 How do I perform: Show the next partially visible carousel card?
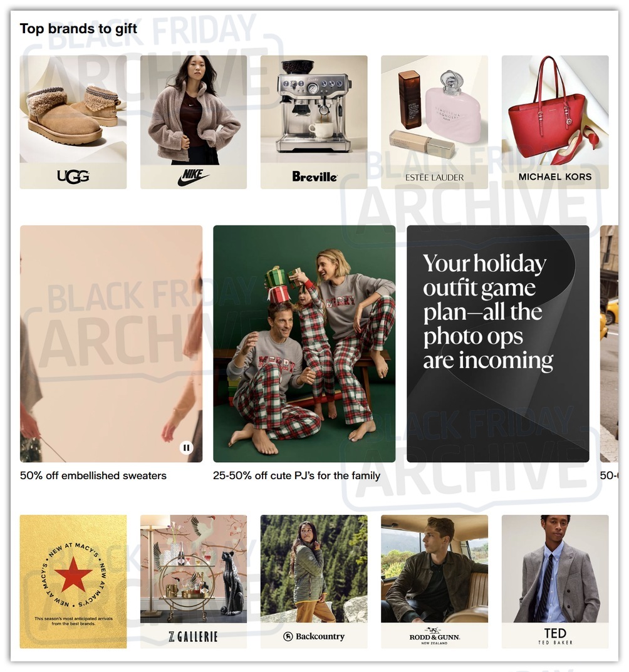(610, 344)
